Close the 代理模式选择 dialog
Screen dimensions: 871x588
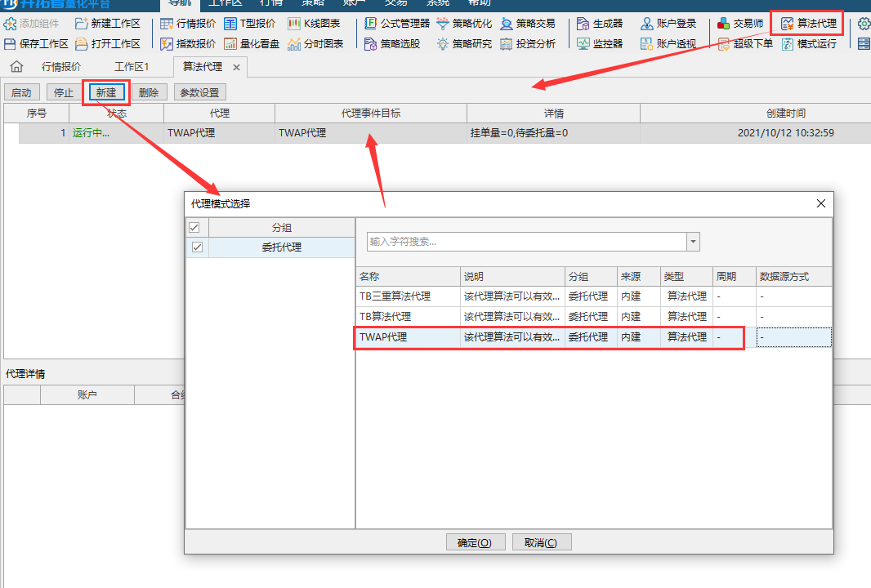click(x=821, y=204)
